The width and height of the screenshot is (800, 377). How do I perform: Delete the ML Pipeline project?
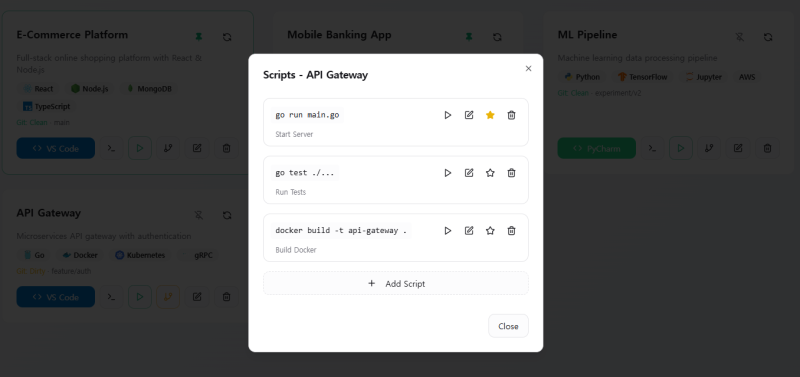point(767,148)
